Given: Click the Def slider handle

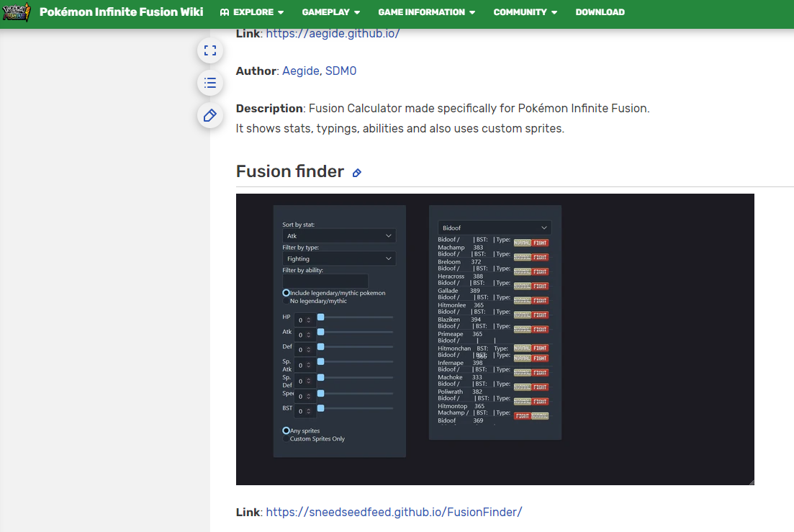Looking at the screenshot, I should pyautogui.click(x=320, y=347).
